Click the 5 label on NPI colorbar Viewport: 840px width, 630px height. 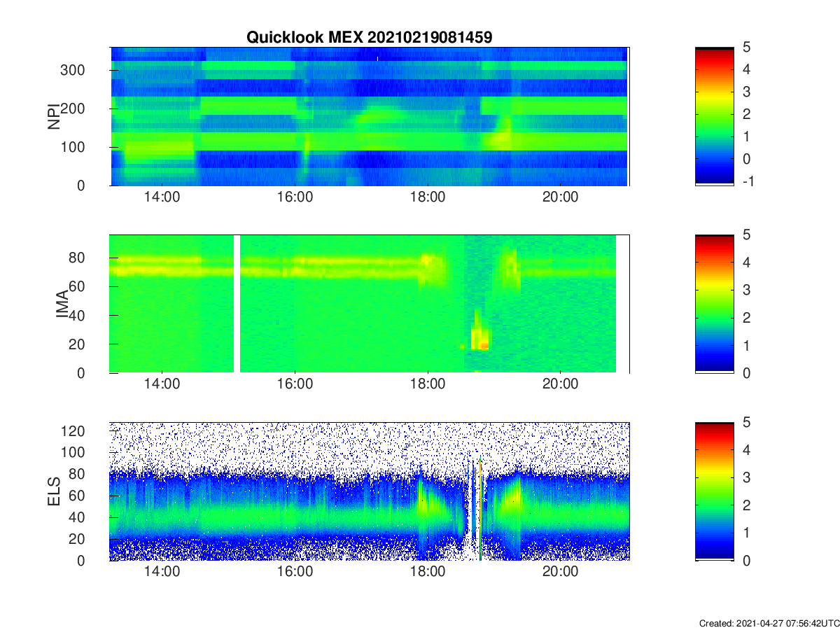pos(745,48)
